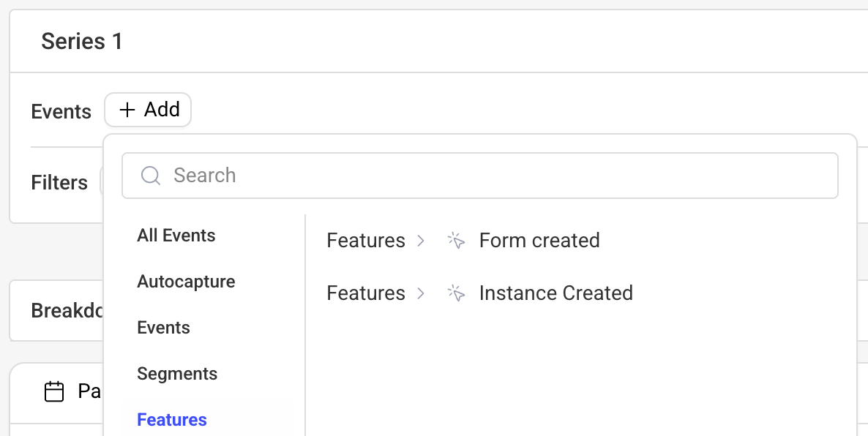868x436 pixels.
Task: Click the cursor icon beside Form created
Action: coord(456,241)
